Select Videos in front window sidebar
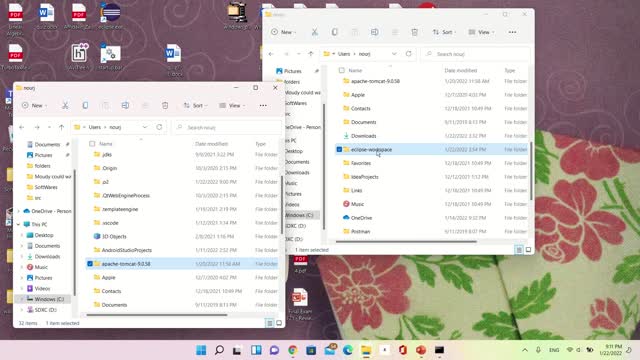Screen dimensions: 640x360 point(42,289)
